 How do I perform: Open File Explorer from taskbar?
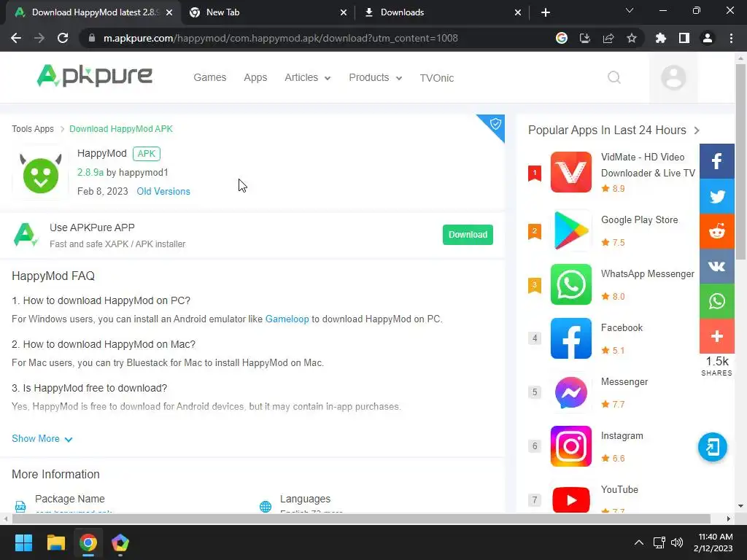point(55,542)
